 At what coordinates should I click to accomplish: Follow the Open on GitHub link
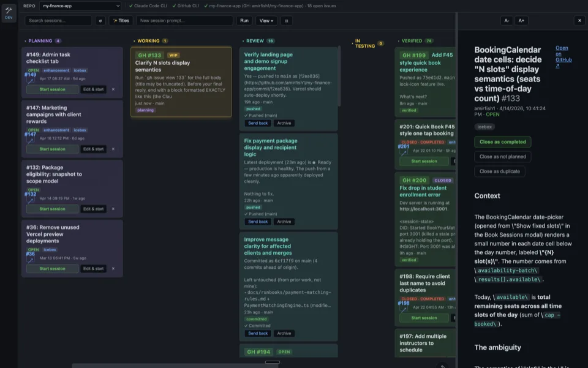[x=563, y=57]
